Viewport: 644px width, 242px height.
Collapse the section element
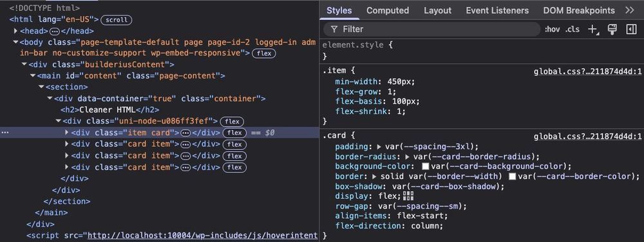[x=41, y=87]
